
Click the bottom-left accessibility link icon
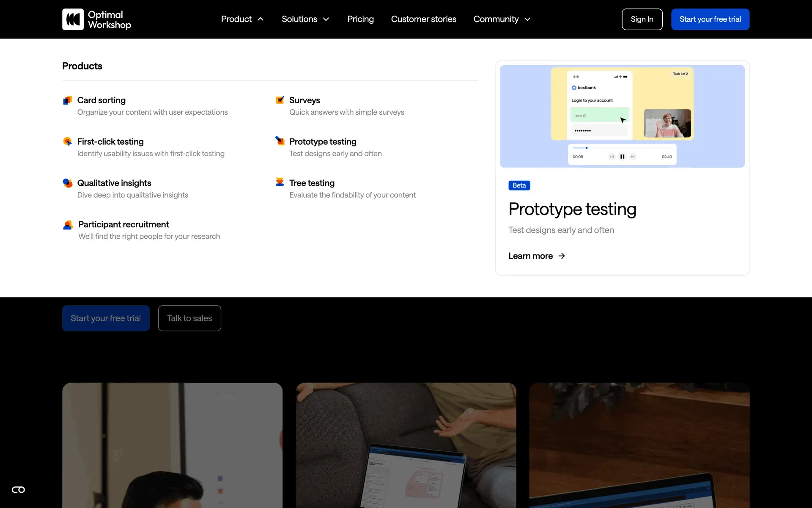18,490
